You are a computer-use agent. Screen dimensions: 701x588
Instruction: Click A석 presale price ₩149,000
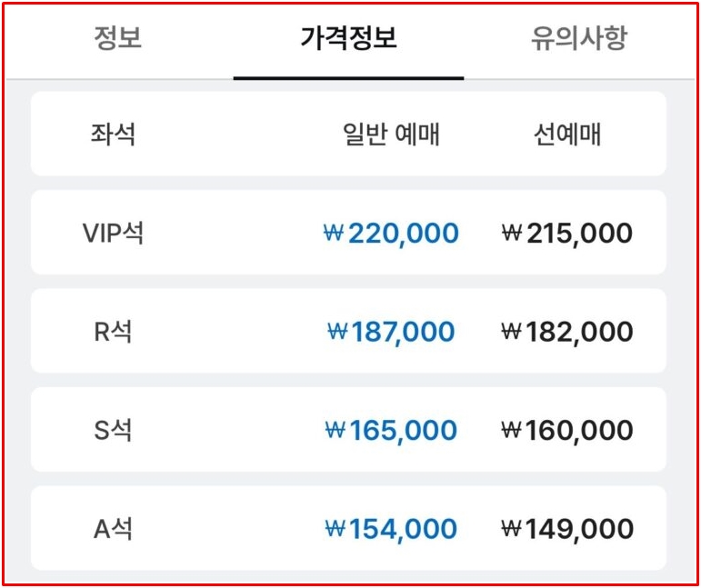point(567,530)
